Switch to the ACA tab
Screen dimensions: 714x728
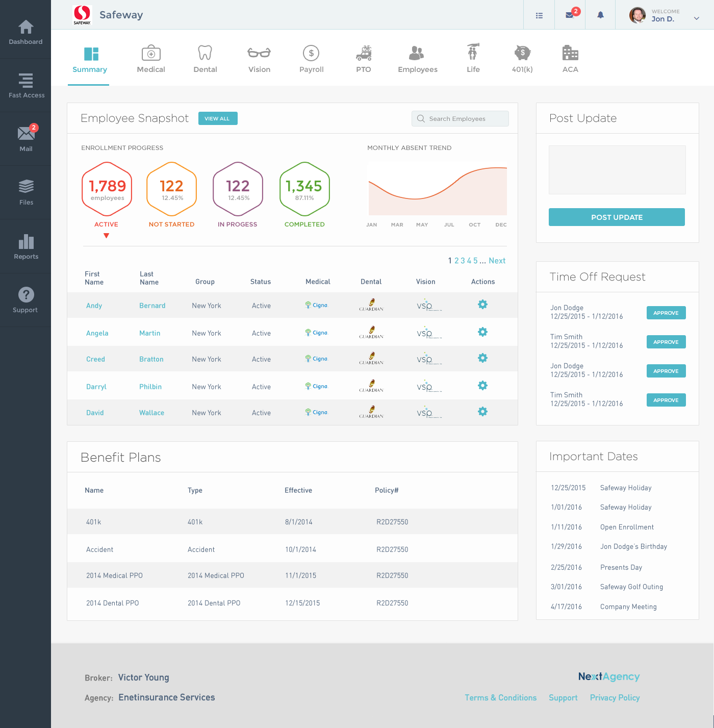(x=570, y=60)
